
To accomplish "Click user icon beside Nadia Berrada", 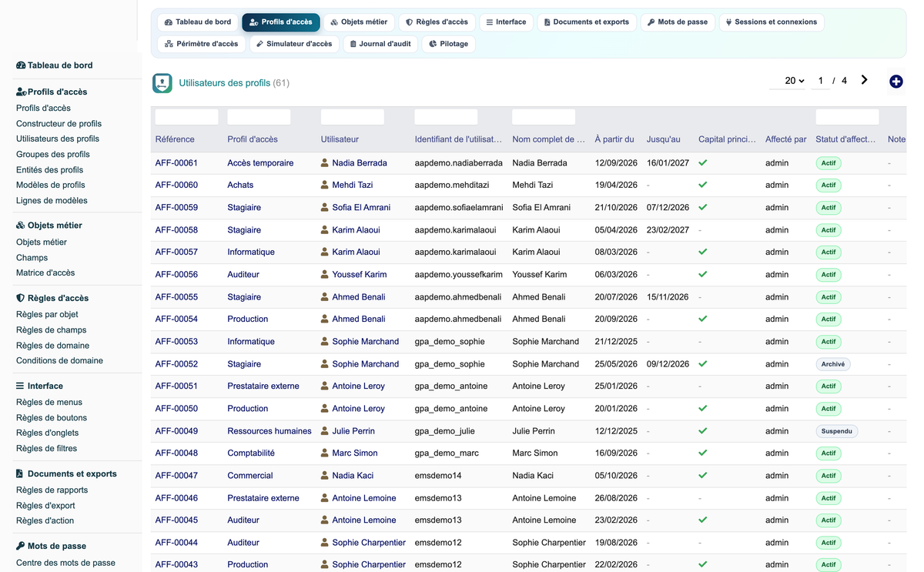I will pos(325,163).
